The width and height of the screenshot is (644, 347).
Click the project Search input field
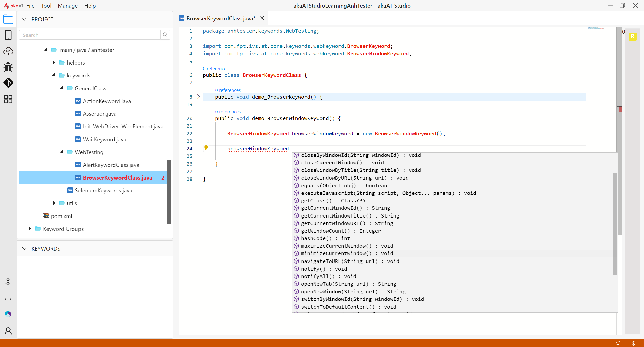(90, 35)
